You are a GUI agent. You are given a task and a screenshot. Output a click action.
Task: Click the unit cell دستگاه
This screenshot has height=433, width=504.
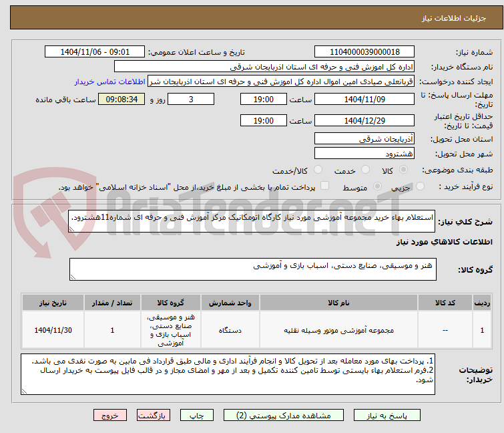(230, 330)
